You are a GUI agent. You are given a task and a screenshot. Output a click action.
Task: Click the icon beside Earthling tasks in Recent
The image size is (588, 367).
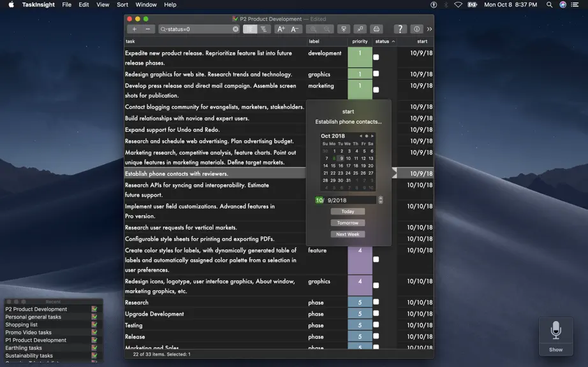click(94, 348)
